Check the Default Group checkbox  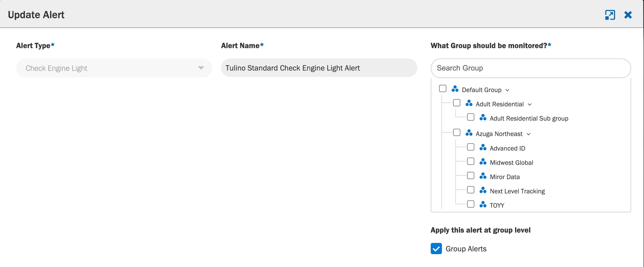[x=443, y=88]
